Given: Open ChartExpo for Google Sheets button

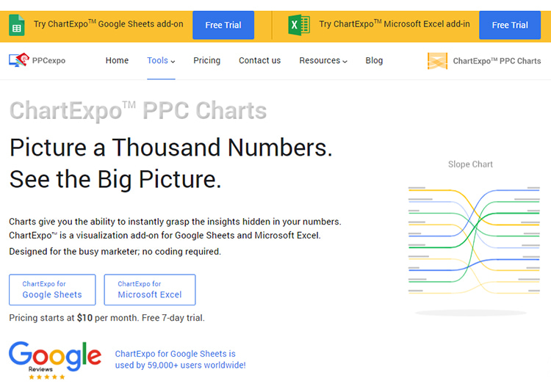Looking at the screenshot, I should click(x=52, y=289).
